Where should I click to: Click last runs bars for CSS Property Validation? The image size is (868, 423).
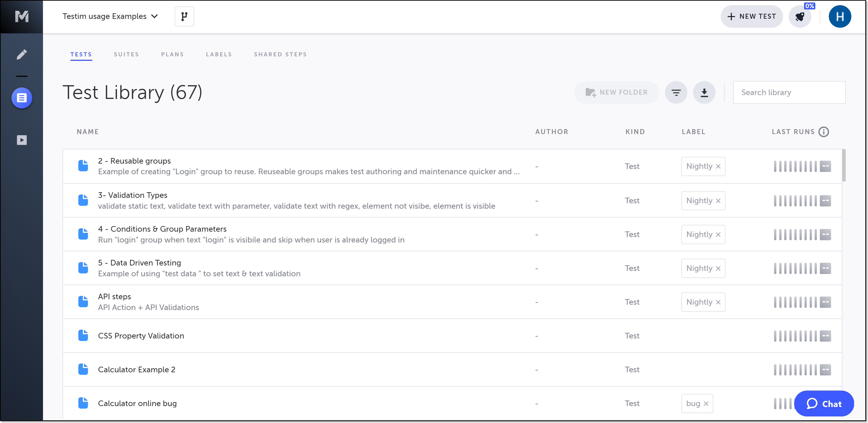795,336
